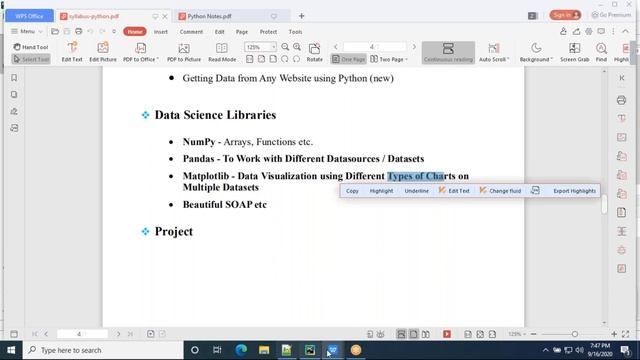Screen dimensions: 640x360
Task: Start Auto Scroll
Action: [494, 52]
